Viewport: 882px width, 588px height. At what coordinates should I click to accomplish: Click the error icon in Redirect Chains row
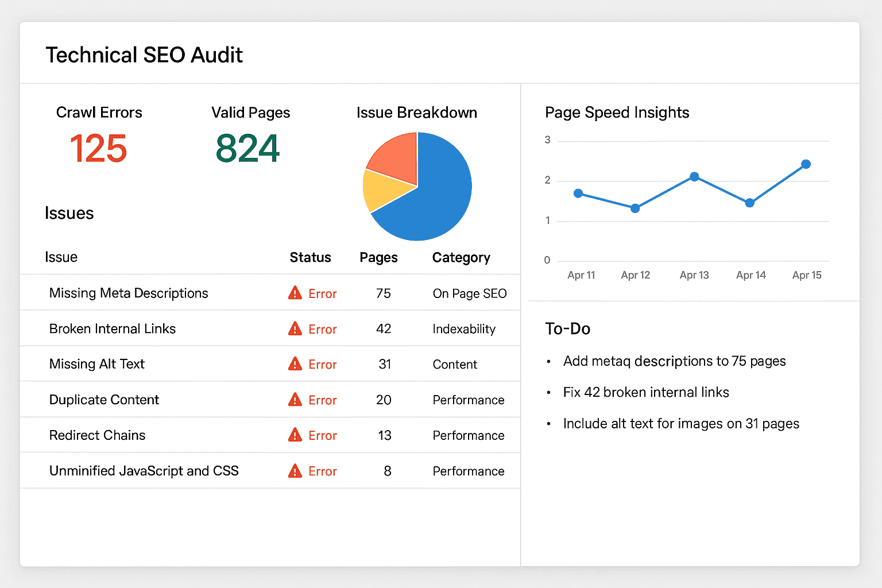pos(295,435)
